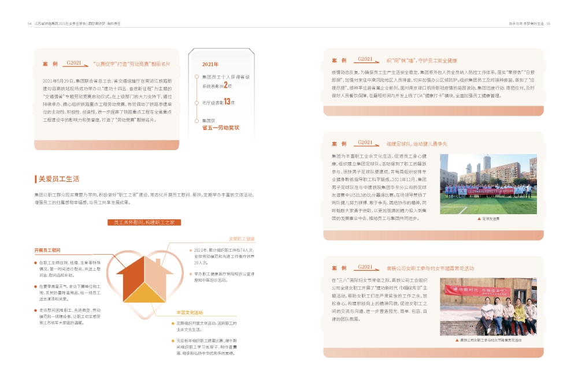
Task: Open the women's day flower viewing photo
Action: click(x=488, y=307)
